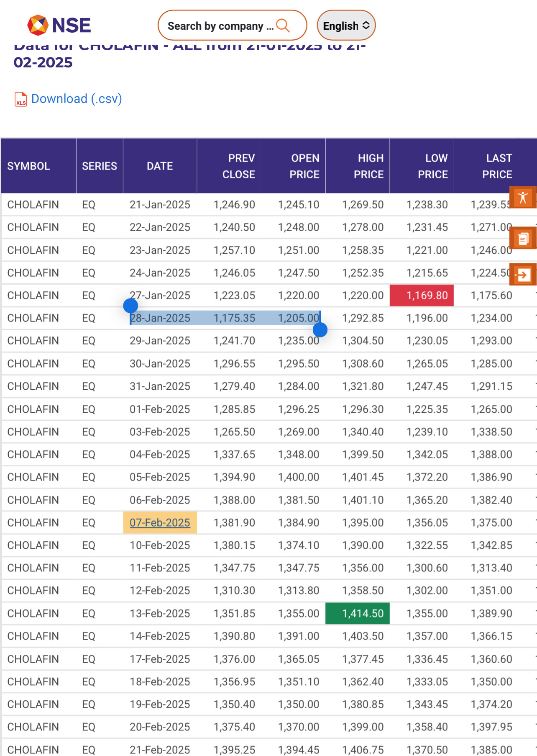
Task: Focus the Search by company field
Action: pos(232,26)
